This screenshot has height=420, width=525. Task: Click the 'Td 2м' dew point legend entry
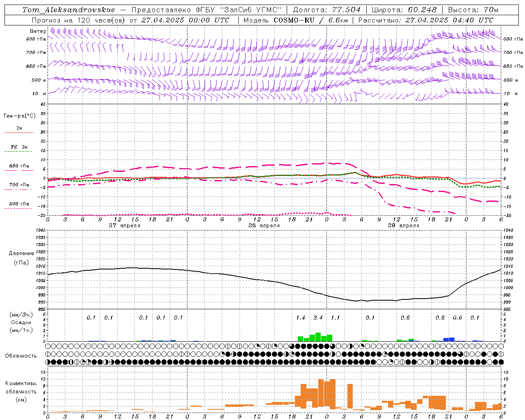(x=19, y=147)
